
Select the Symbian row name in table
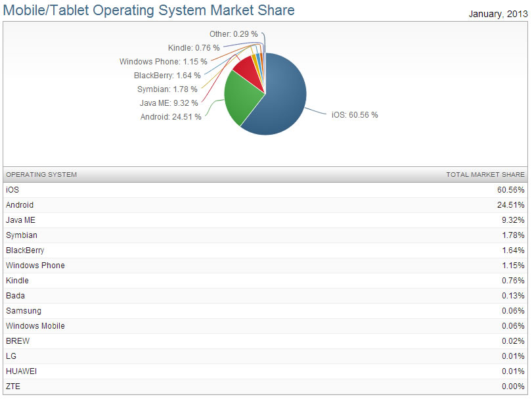pos(22,235)
